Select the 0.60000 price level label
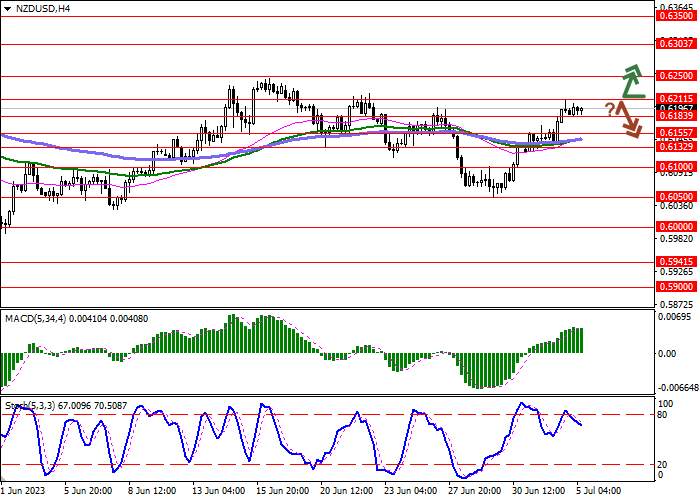700x500 pixels. [x=676, y=227]
